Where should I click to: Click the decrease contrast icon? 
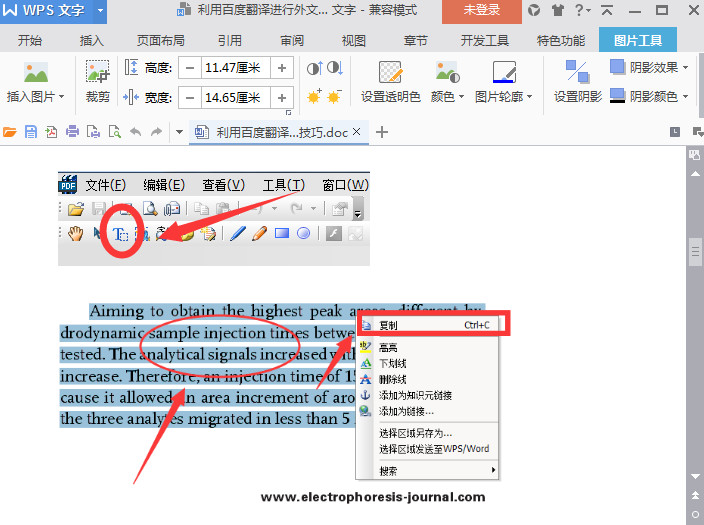click(335, 68)
